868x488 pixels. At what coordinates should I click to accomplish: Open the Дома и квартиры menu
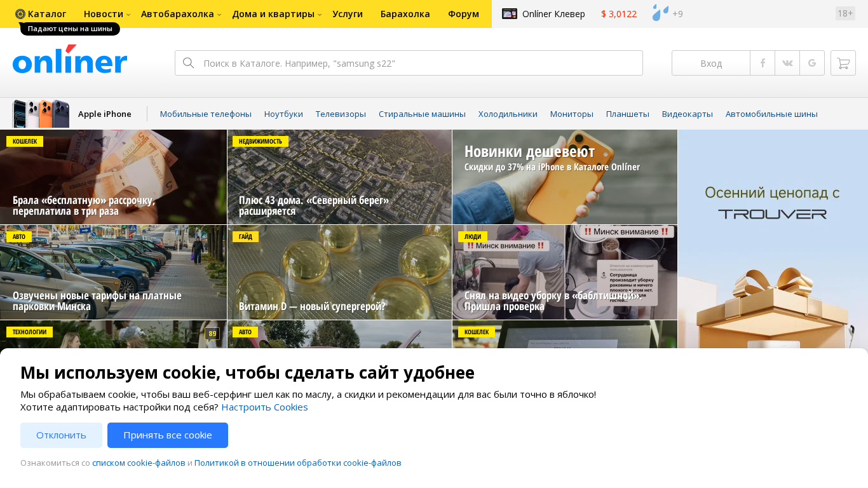(x=273, y=14)
